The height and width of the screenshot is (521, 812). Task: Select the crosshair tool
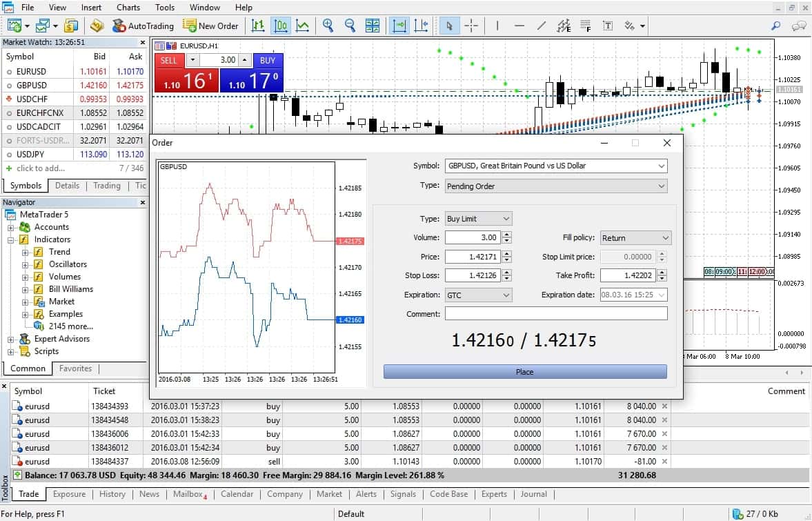pos(471,26)
